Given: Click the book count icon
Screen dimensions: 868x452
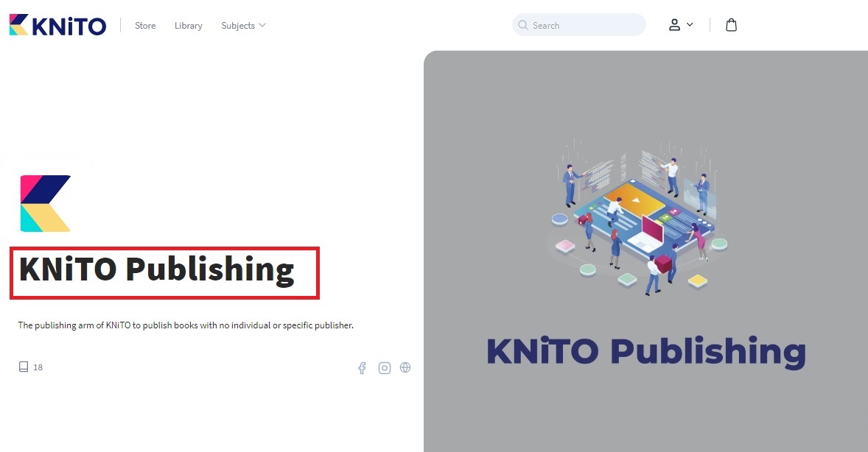Looking at the screenshot, I should coord(24,367).
